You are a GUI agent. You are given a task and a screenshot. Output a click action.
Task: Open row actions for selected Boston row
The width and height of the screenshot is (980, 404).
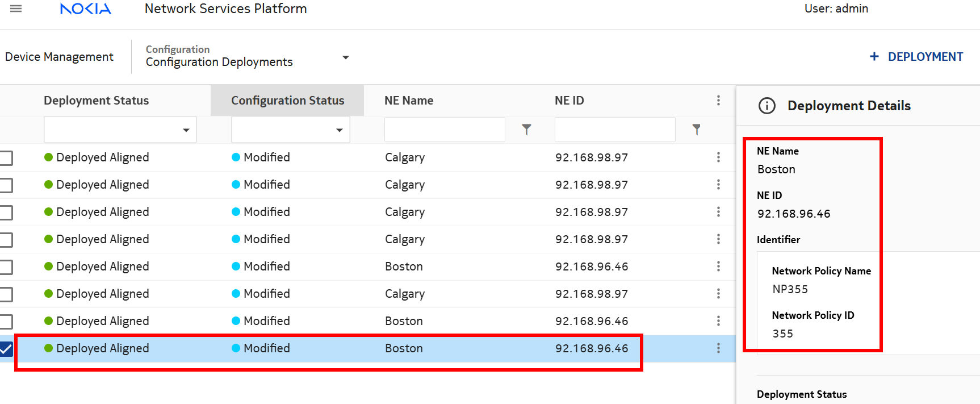718,348
